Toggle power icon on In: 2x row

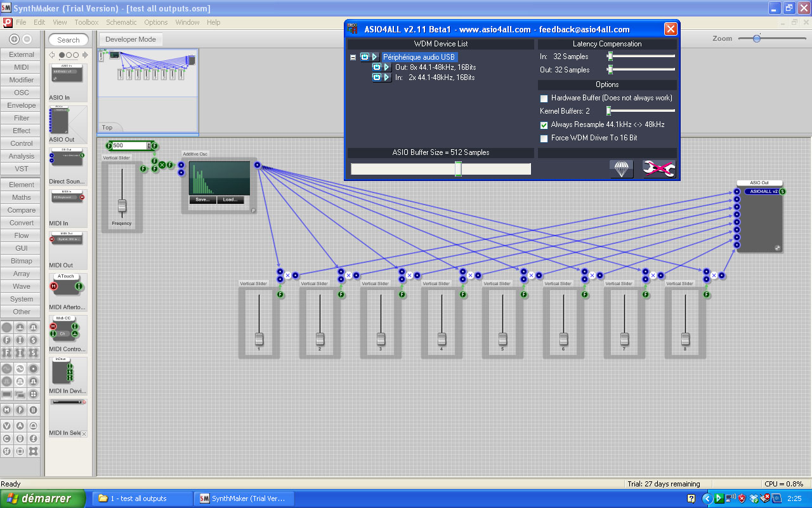point(377,77)
